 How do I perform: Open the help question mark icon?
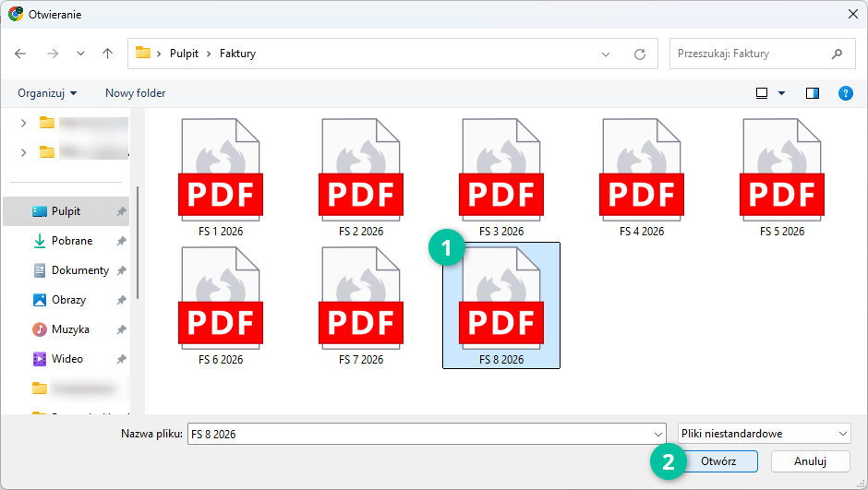(845, 93)
